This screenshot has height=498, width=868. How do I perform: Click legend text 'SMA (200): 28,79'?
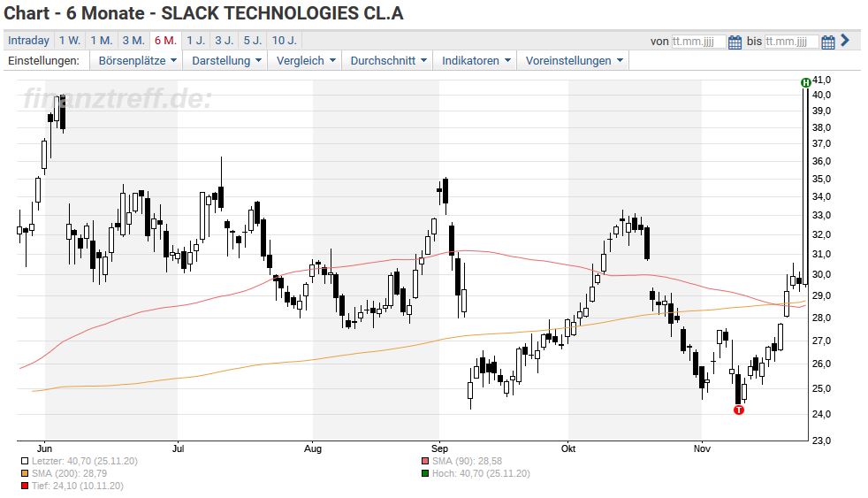click(x=69, y=473)
